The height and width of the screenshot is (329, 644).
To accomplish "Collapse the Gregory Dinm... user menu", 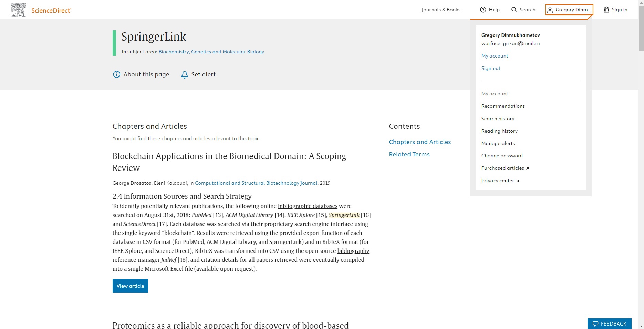I will point(569,10).
